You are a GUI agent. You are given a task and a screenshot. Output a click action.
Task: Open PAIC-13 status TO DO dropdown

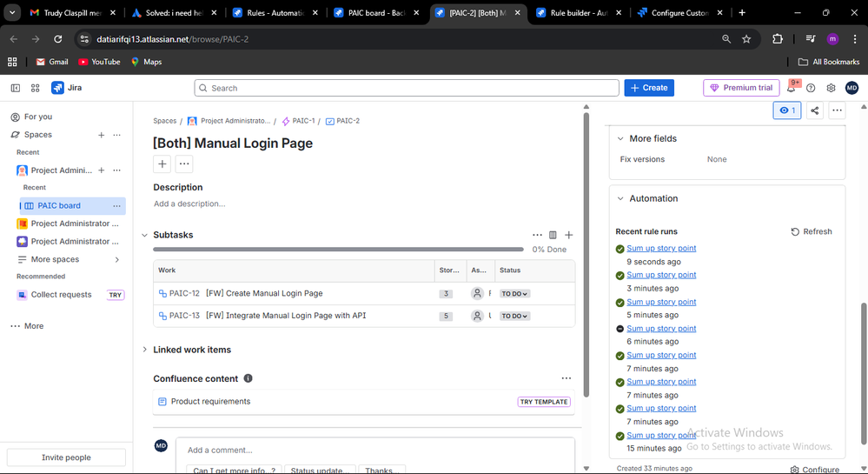[x=514, y=316]
